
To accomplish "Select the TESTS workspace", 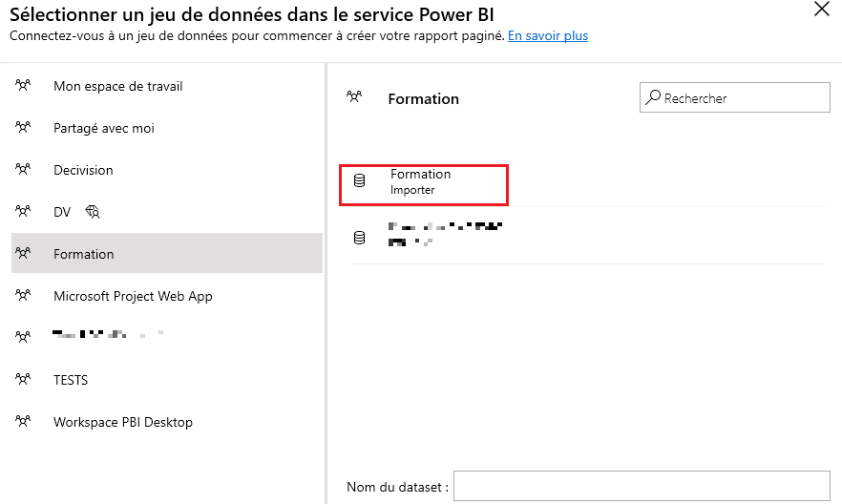I will (x=71, y=380).
